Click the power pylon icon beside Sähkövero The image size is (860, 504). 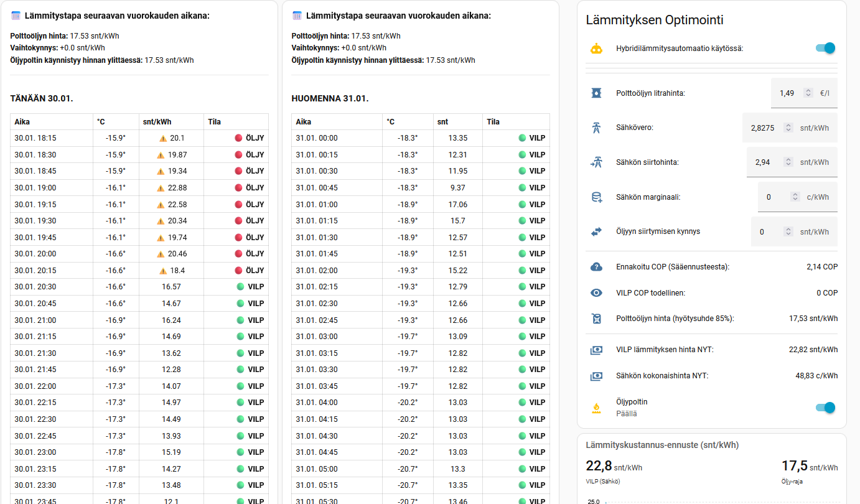click(596, 127)
